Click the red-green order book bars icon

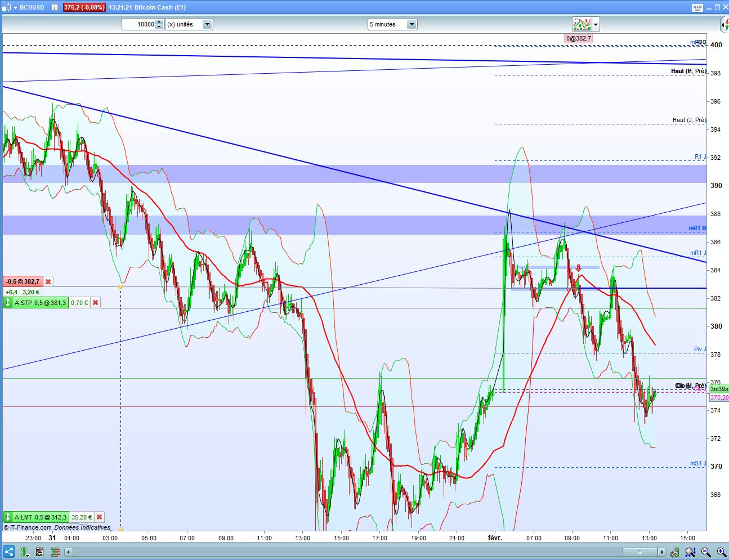55,552
